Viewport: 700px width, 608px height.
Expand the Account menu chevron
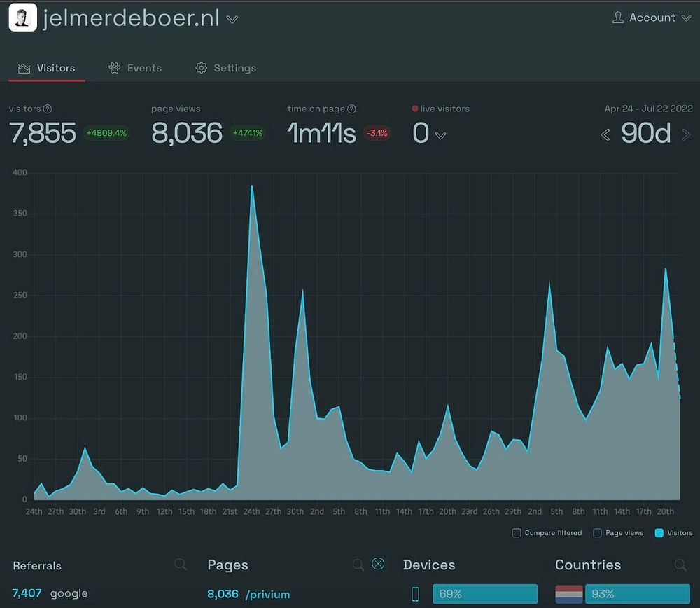point(687,18)
